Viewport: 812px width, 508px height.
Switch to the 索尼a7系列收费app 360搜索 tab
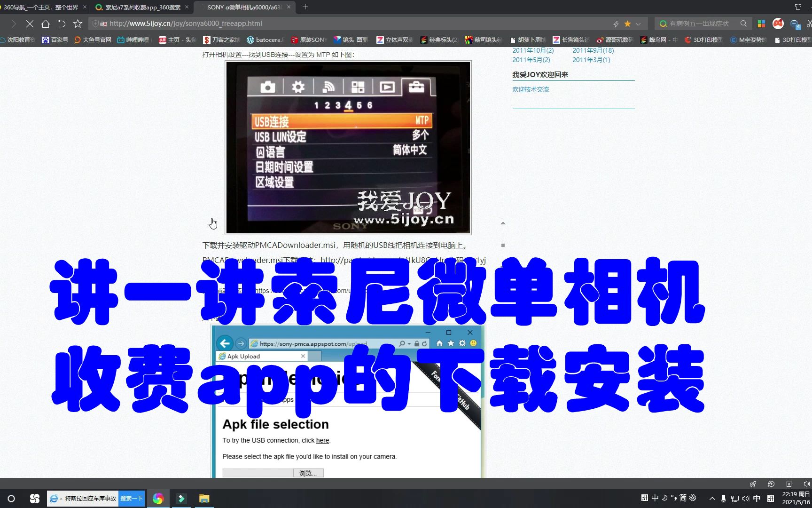[x=141, y=7]
